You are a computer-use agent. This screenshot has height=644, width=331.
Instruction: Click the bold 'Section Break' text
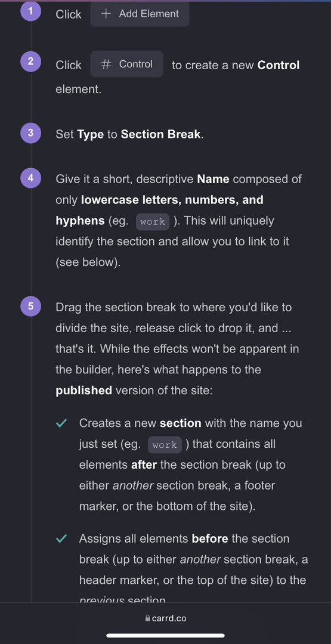coord(160,134)
